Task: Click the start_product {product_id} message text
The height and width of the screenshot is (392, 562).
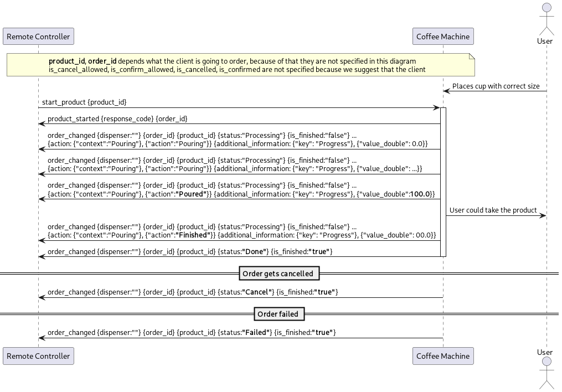Action: [84, 102]
